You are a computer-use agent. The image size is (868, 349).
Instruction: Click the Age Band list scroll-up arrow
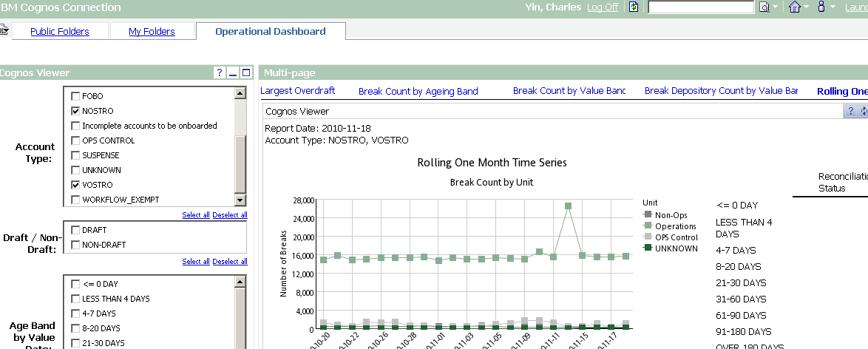240,282
